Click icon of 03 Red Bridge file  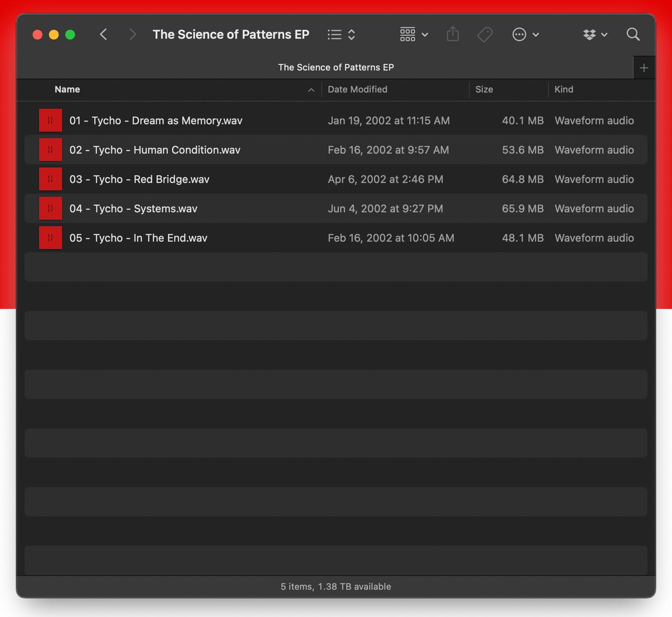[50, 179]
